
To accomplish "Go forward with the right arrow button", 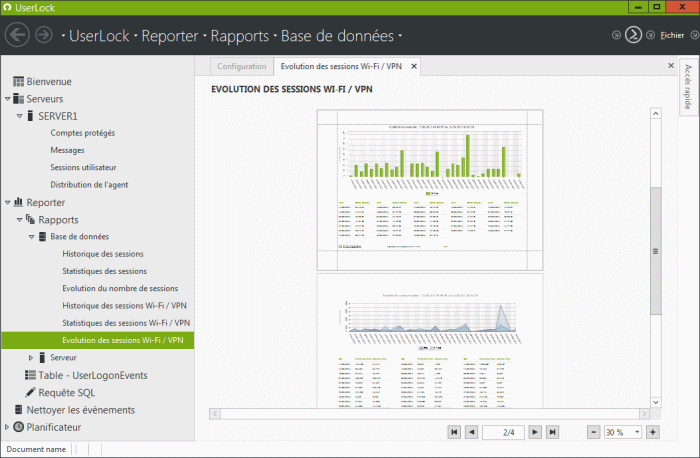I will 44,35.
